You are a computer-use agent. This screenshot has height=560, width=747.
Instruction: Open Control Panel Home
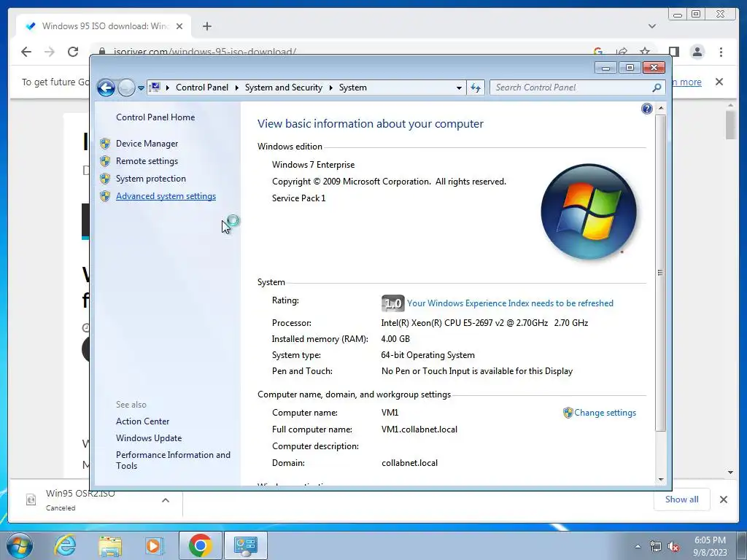click(x=155, y=117)
